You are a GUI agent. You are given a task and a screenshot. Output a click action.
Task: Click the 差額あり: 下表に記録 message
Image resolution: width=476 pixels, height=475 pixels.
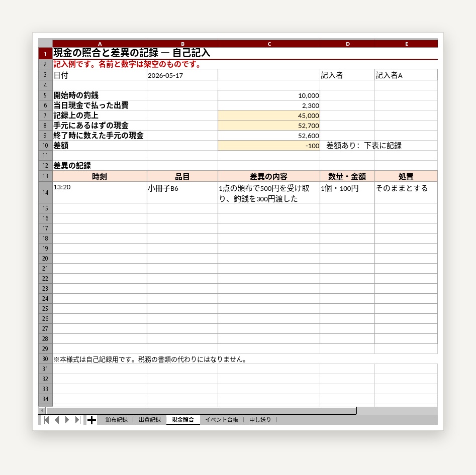pyautogui.click(x=364, y=145)
